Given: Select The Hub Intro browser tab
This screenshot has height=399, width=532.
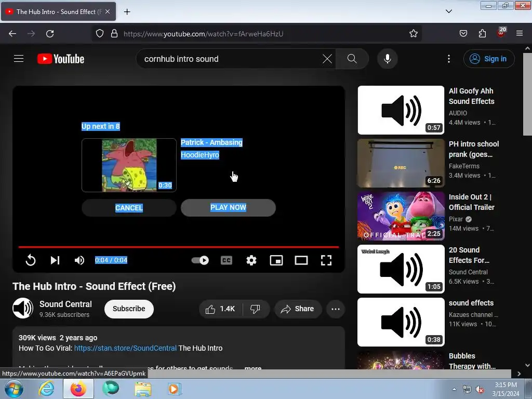Looking at the screenshot, I should click(58, 11).
